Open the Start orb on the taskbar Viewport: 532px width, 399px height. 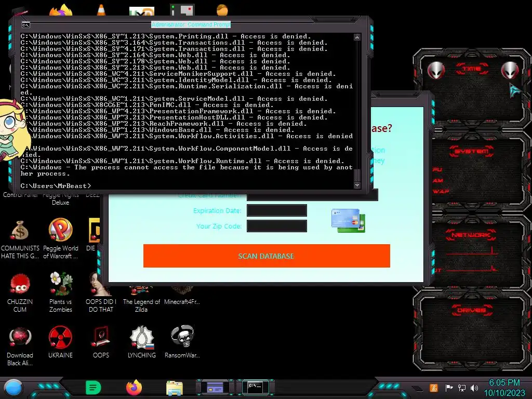13,388
